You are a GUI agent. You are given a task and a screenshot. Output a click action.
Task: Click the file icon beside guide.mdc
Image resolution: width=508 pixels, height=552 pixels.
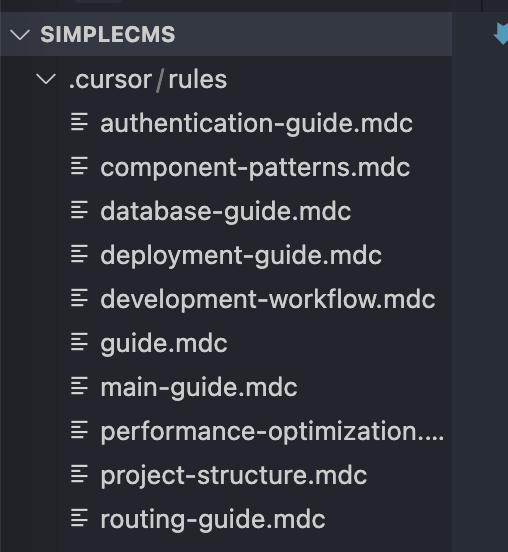(x=79, y=342)
